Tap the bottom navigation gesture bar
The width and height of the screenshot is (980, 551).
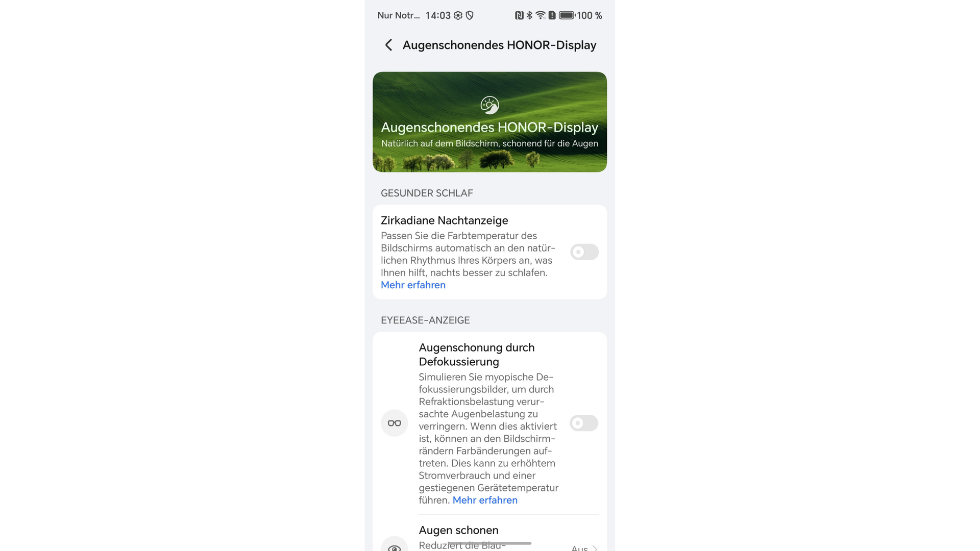(489, 543)
